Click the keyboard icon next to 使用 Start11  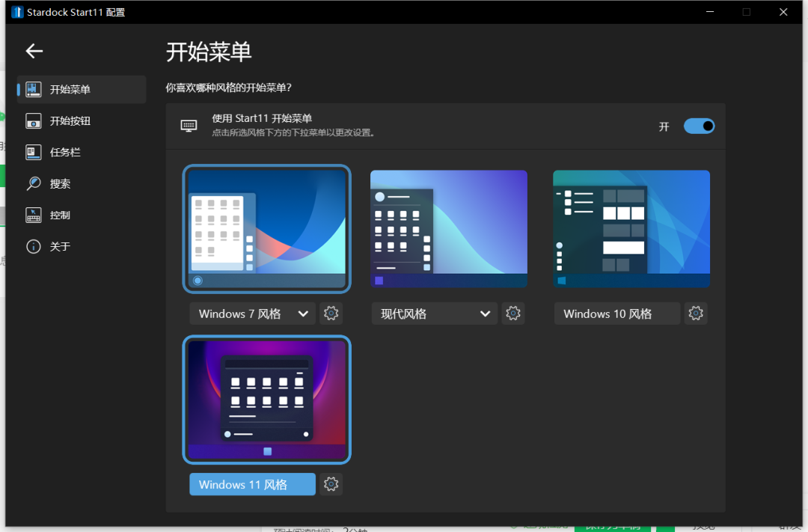tap(189, 126)
